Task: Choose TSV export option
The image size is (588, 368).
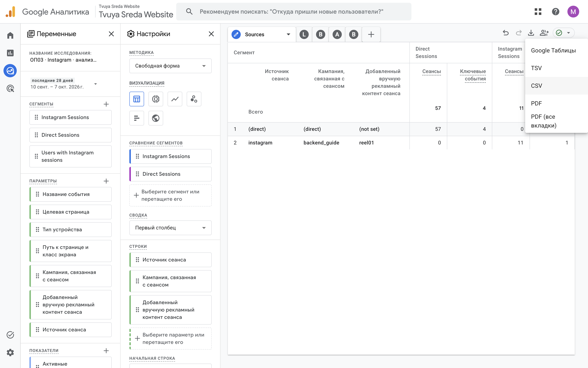Action: coord(556,68)
